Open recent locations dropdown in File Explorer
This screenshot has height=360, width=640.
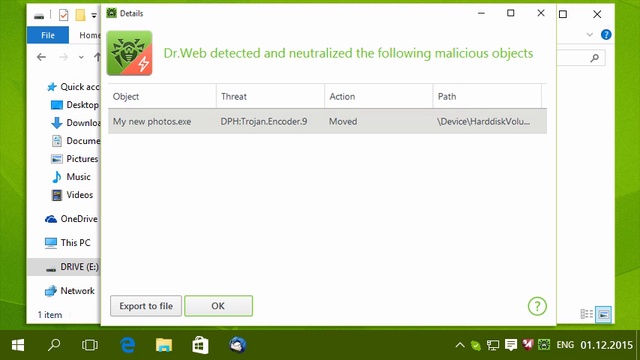click(81, 58)
